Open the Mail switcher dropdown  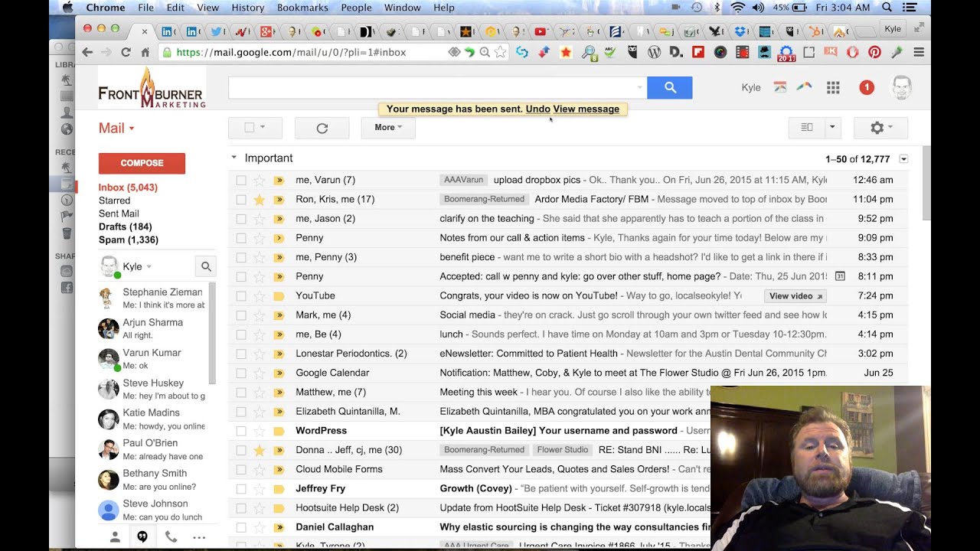click(116, 129)
